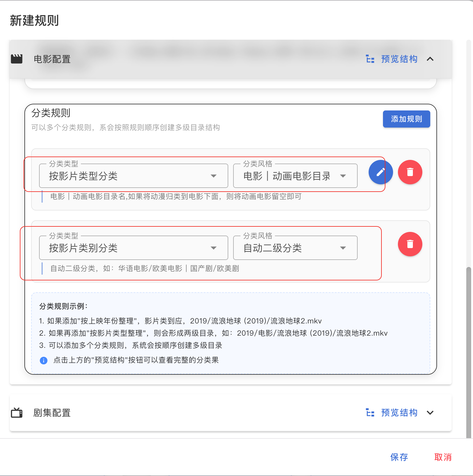Cancel the dialog with 取消
The width and height of the screenshot is (473, 476).
(443, 457)
